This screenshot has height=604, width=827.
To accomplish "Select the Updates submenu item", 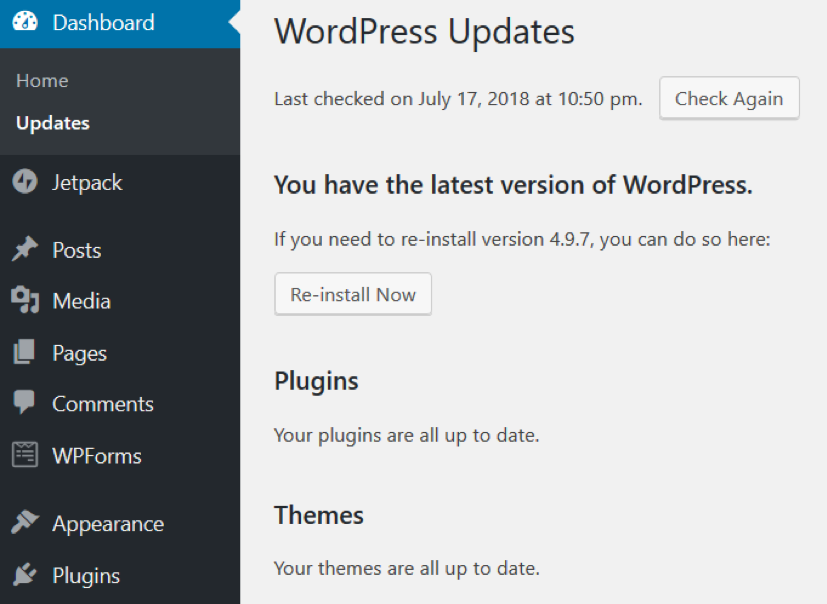I will (53, 123).
